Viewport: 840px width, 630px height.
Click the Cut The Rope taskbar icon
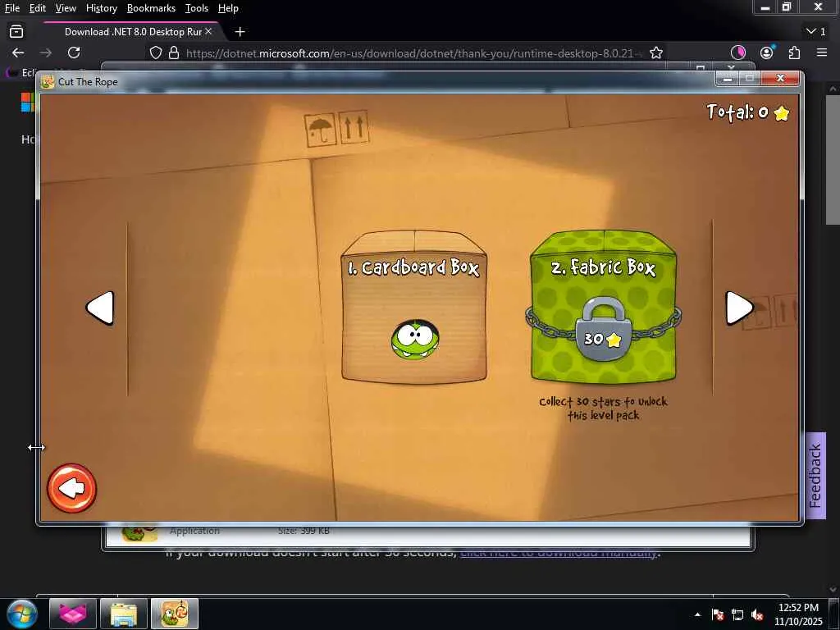point(175,614)
